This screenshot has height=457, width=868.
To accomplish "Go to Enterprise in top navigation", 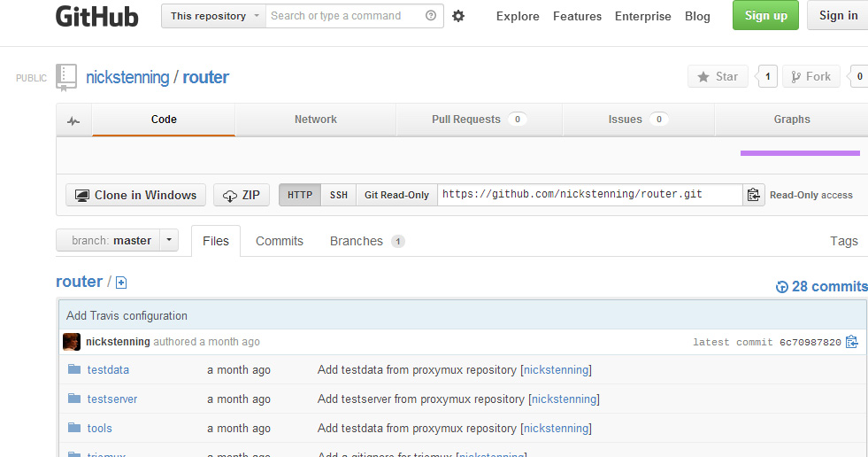I will tap(642, 17).
